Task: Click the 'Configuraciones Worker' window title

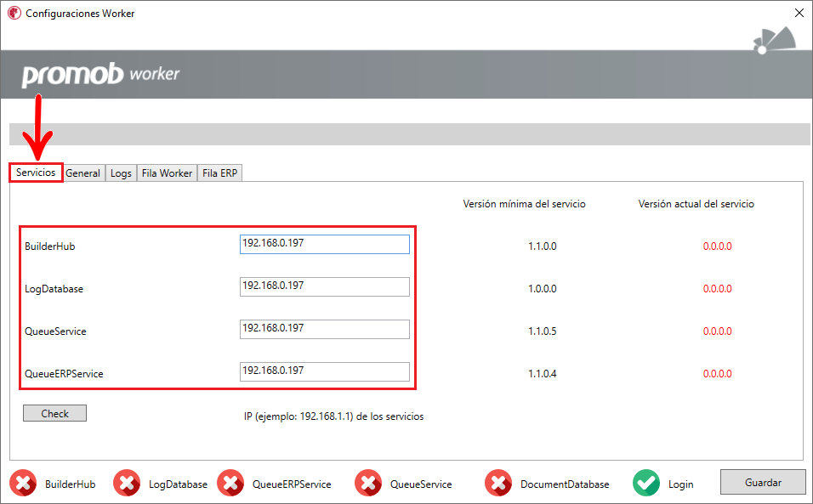Action: pos(81,14)
